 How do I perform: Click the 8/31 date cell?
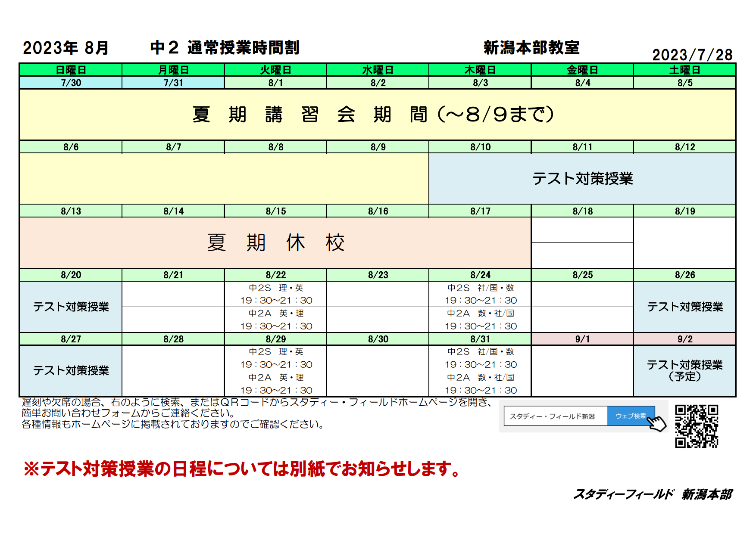point(480,339)
